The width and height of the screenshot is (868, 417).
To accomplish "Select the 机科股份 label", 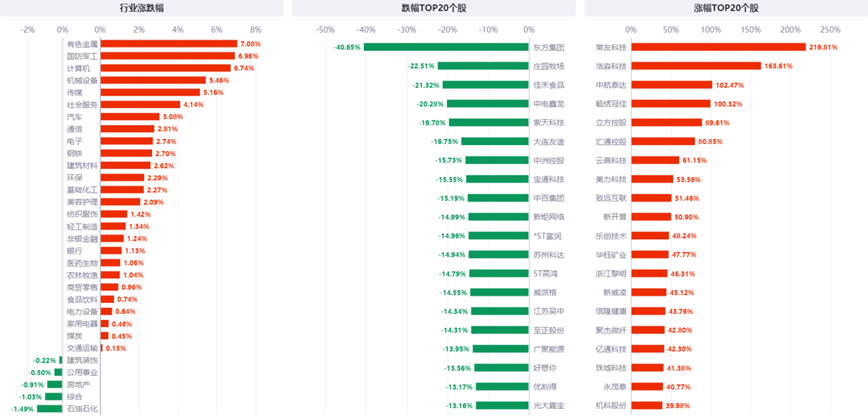I will click(x=611, y=405).
